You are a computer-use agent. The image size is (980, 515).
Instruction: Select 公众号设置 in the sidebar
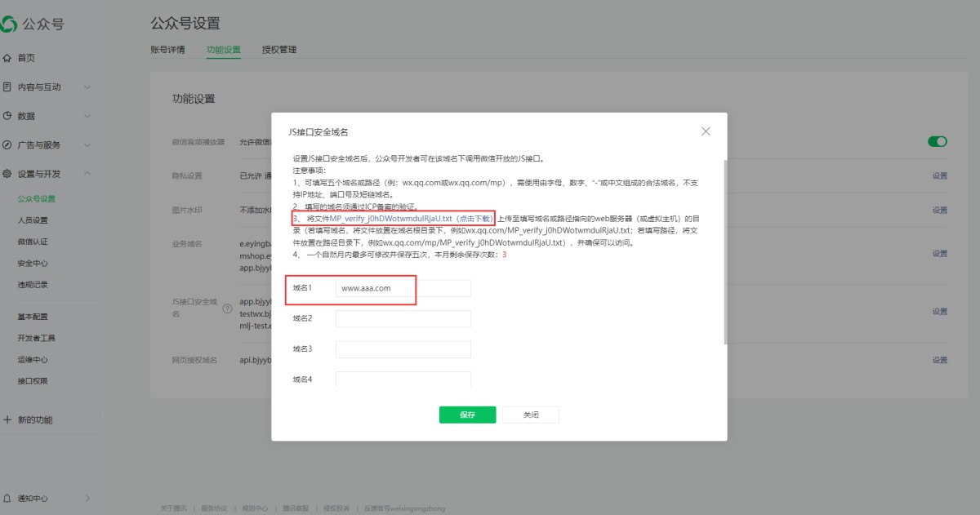[x=37, y=198]
